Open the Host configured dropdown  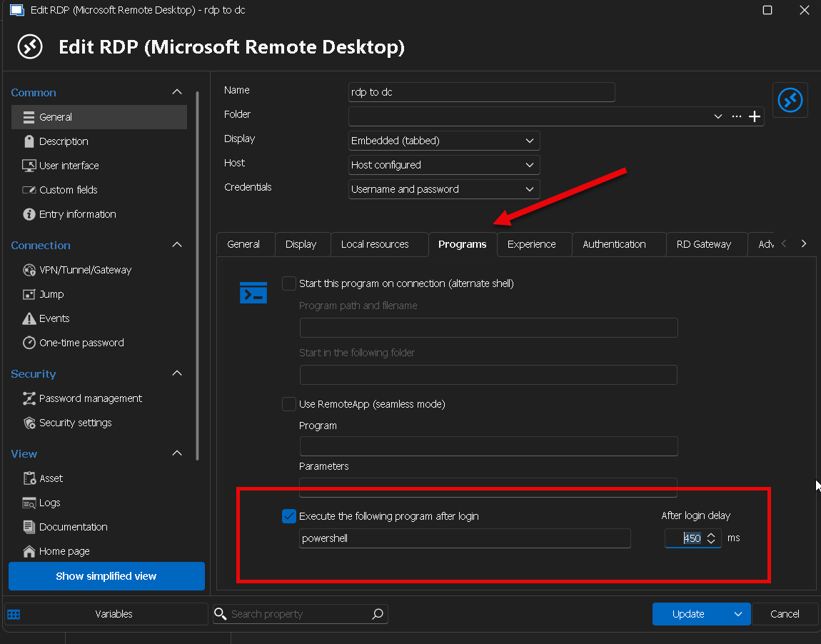coord(444,165)
